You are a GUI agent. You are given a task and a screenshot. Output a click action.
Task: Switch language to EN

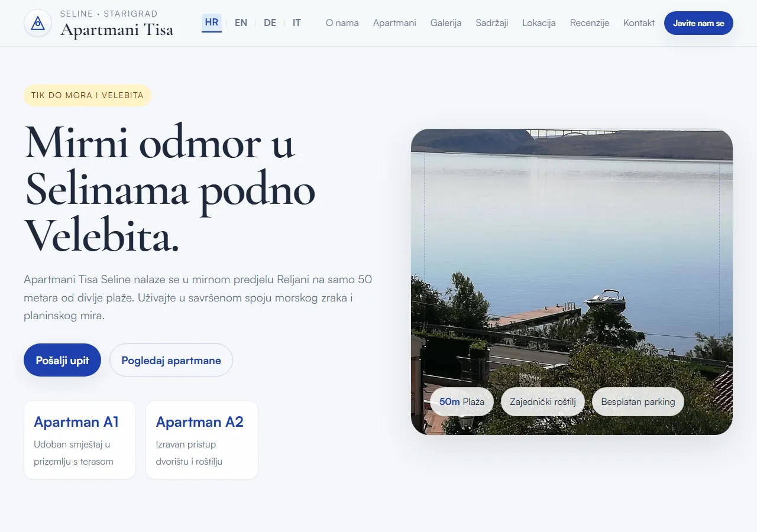tap(241, 22)
